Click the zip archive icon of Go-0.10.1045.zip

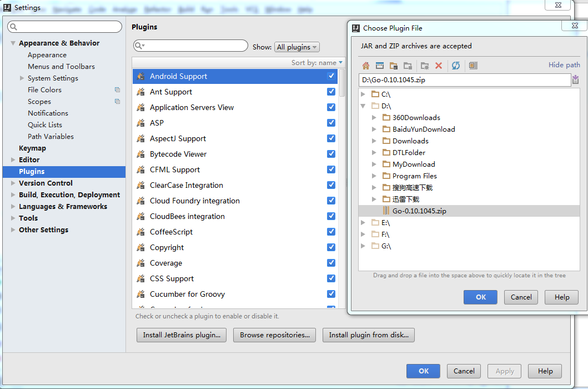[386, 211]
